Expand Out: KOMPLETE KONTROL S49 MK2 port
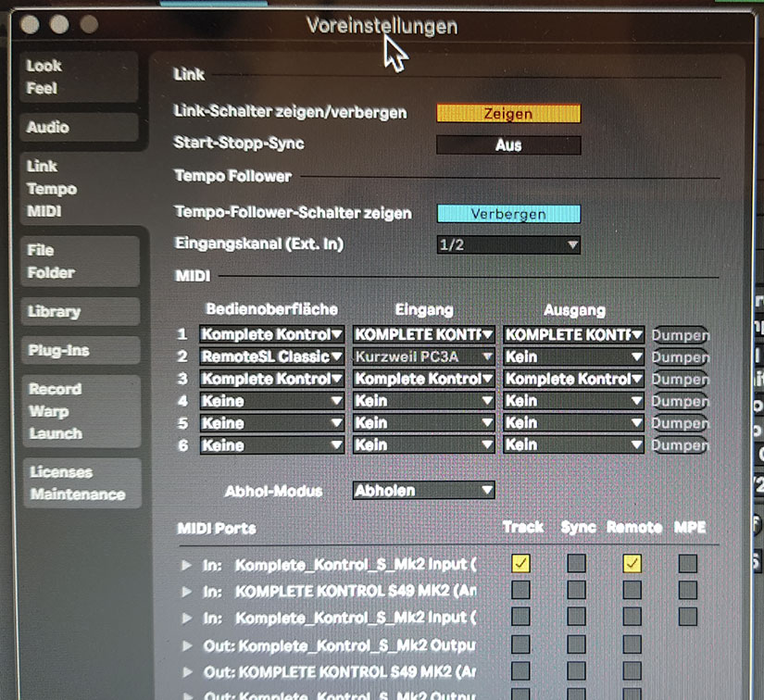 [186, 672]
